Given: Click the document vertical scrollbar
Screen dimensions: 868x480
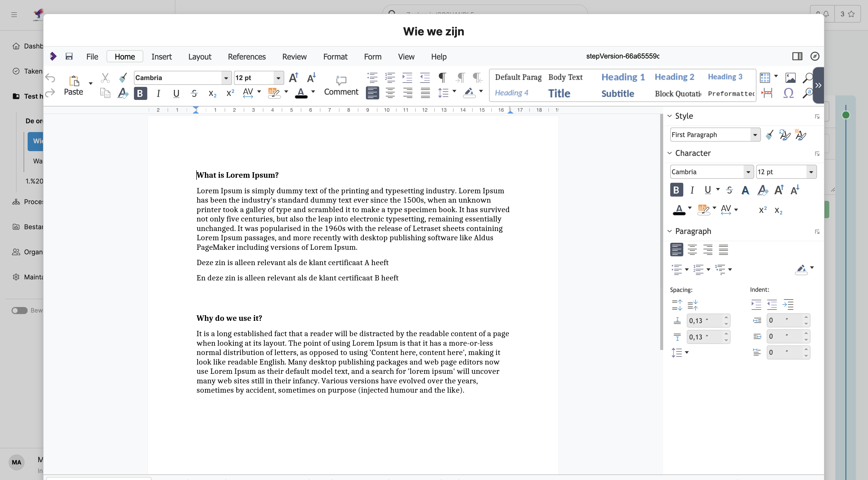Looking at the screenshot, I should (661, 232).
